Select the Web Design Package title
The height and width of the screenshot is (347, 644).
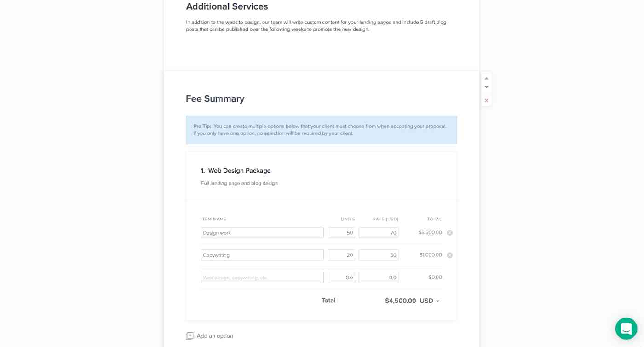[239, 171]
